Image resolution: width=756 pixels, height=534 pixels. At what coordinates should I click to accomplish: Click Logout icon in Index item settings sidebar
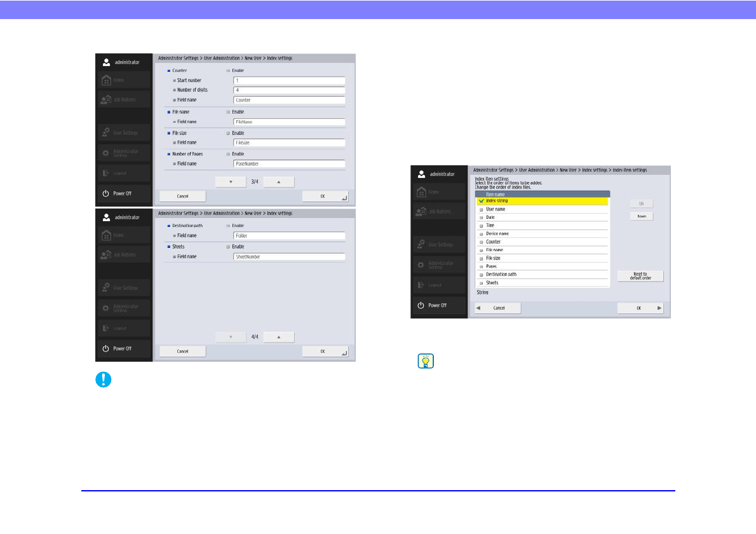pyautogui.click(x=421, y=285)
